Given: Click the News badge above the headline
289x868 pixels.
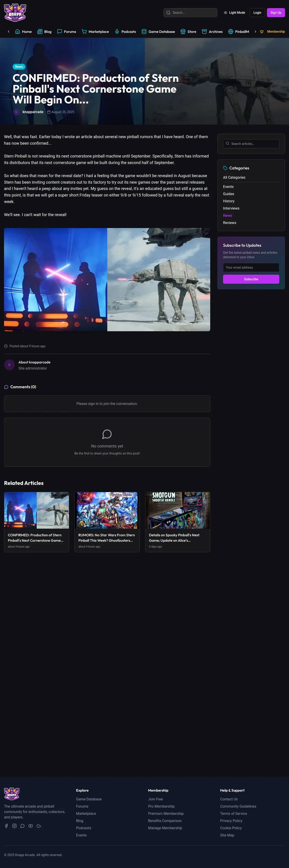Looking at the screenshot, I should (x=19, y=67).
